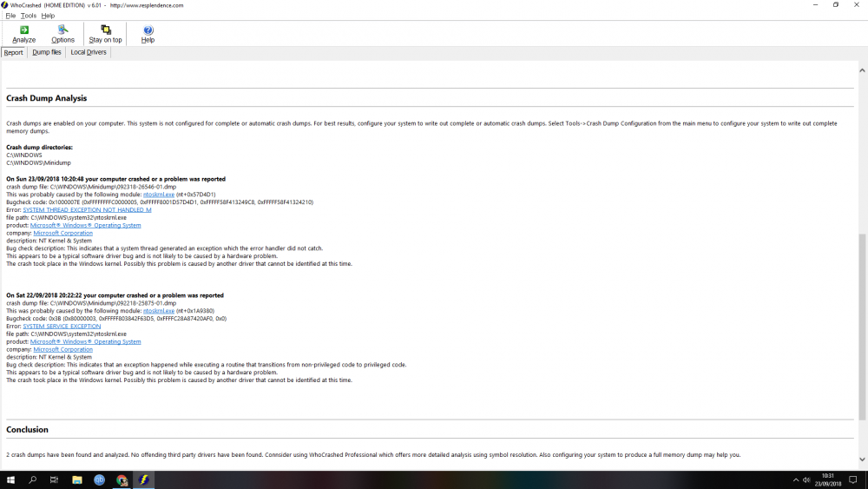The width and height of the screenshot is (868, 489).
Task: Open the Options toolbar icon
Action: point(62,34)
